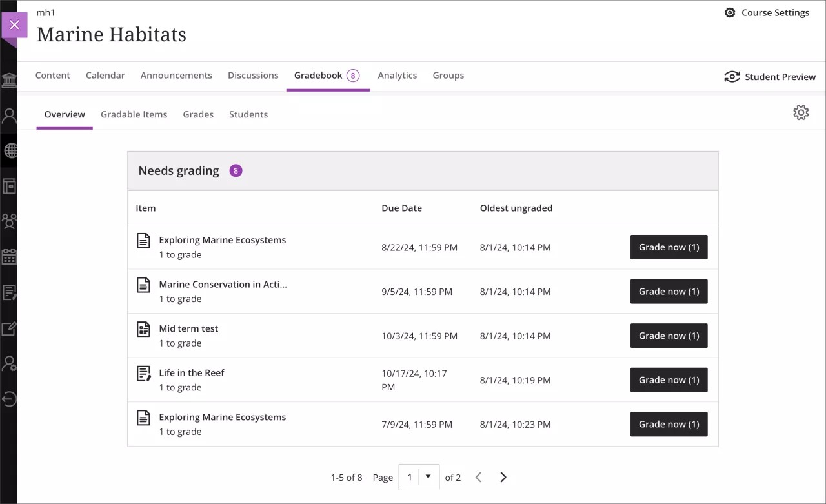Open the page number dropdown
The width and height of the screenshot is (826, 504).
point(428,477)
